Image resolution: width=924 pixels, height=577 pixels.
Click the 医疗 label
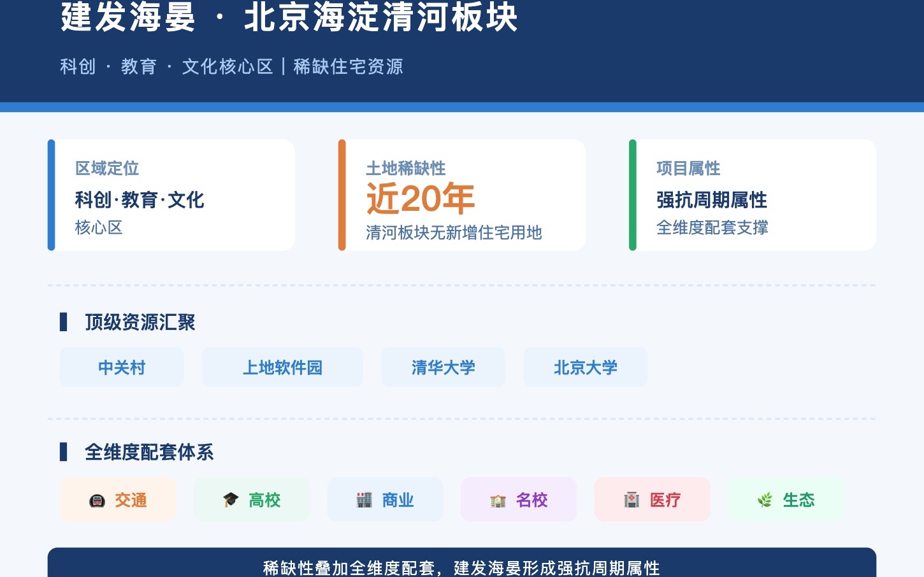pyautogui.click(x=665, y=500)
